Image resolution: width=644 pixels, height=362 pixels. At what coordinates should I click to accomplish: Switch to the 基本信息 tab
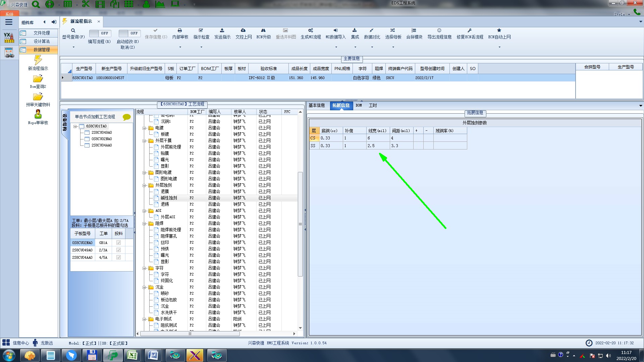coord(317,105)
